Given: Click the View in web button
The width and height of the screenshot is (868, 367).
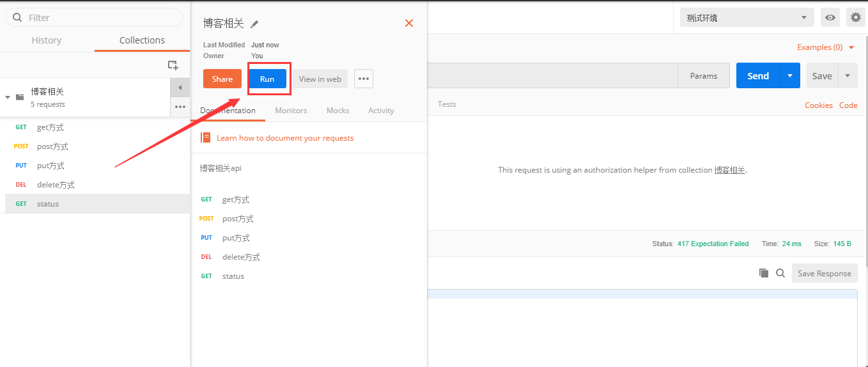Looking at the screenshot, I should (320, 79).
